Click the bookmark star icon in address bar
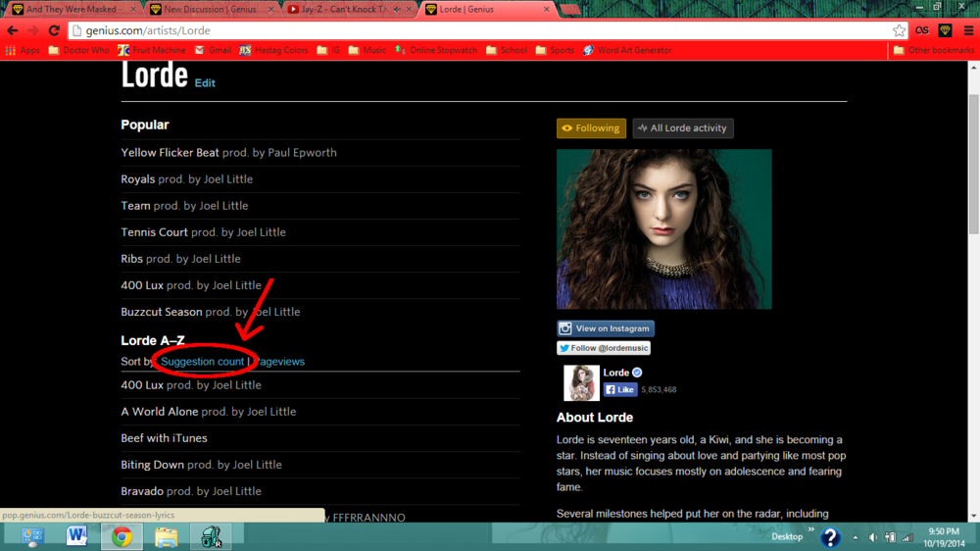This screenshot has width=980, height=551. click(x=899, y=30)
